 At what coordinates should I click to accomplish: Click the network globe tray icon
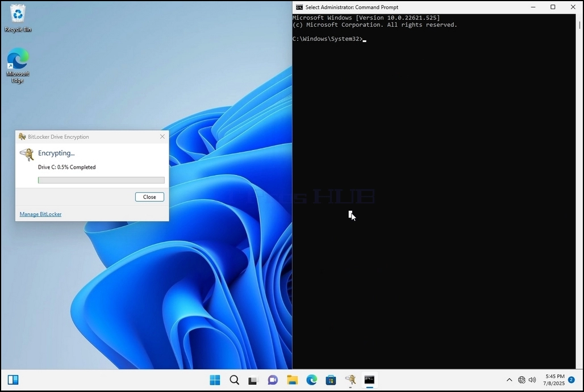coord(522,380)
